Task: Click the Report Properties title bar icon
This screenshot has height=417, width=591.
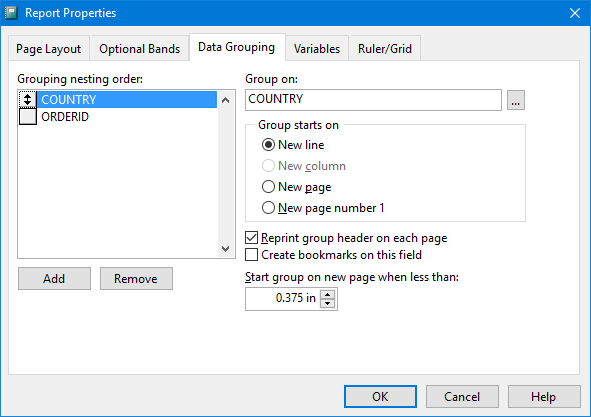Action: tap(11, 13)
